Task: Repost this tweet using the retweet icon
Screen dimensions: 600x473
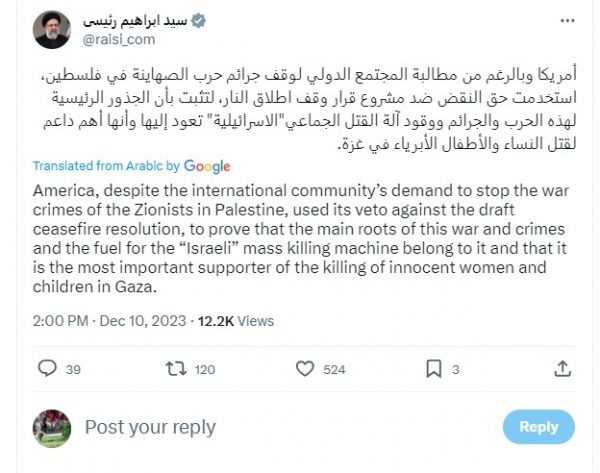Action: point(176,370)
